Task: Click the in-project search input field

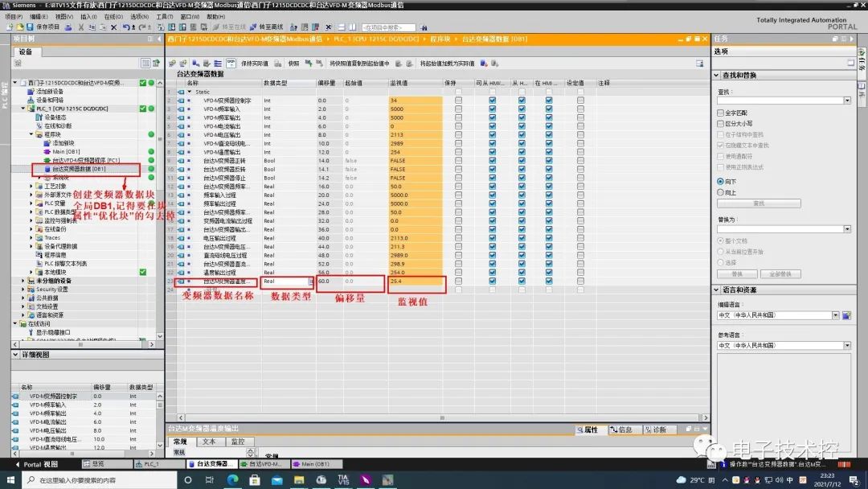Action: 389,27
